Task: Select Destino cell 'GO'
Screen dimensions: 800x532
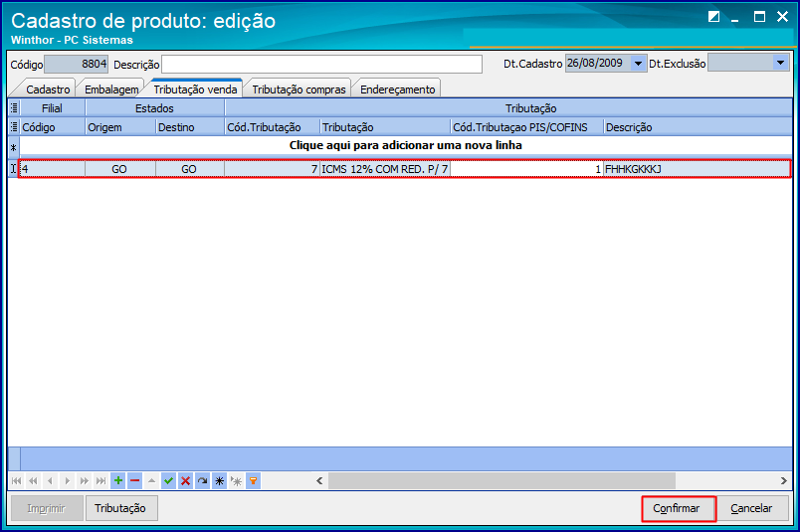Action: pos(189,169)
